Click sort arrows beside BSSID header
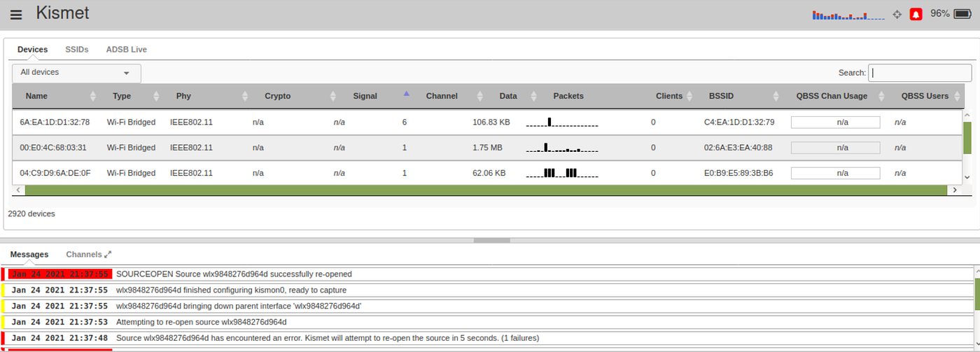The height and width of the screenshot is (352, 980). (776, 96)
